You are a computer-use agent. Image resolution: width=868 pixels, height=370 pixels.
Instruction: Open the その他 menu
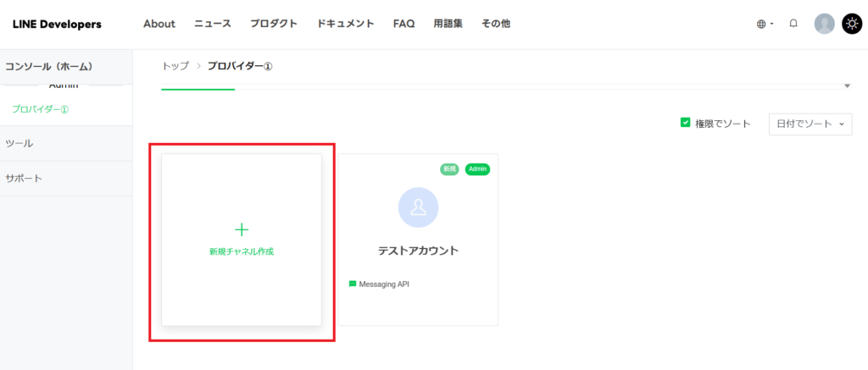(x=496, y=24)
